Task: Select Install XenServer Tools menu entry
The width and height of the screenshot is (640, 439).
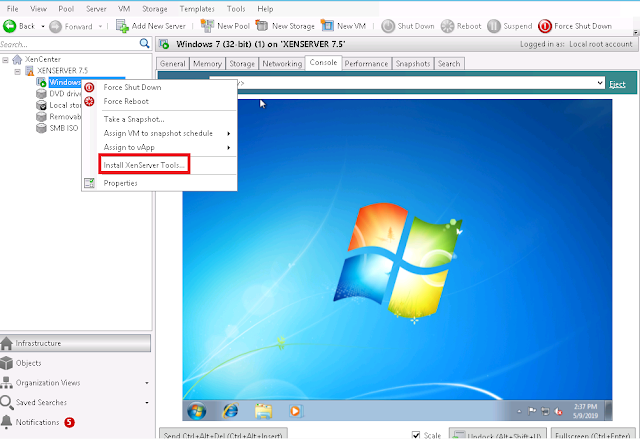Action: [144, 165]
